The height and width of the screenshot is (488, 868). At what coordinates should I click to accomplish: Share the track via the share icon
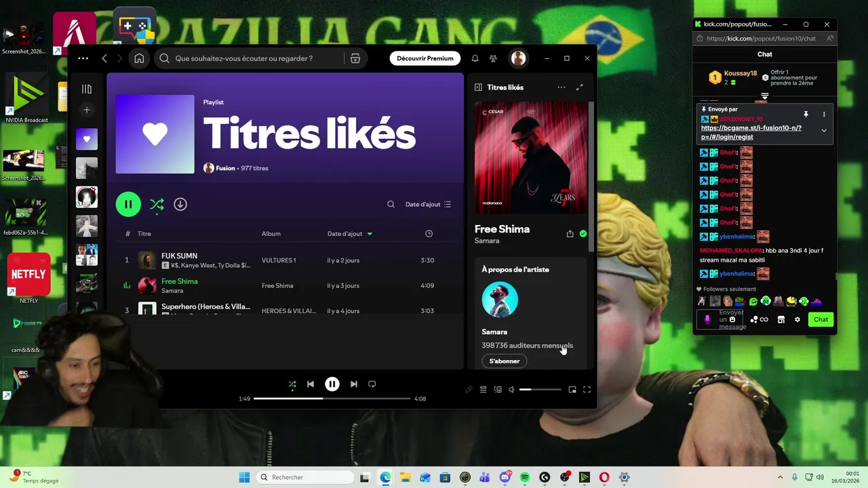[570, 234]
